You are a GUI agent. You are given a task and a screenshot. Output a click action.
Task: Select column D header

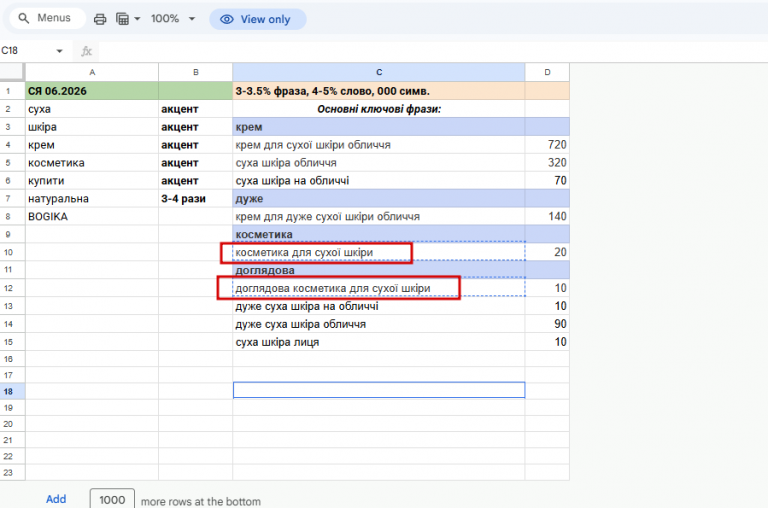pos(547,72)
